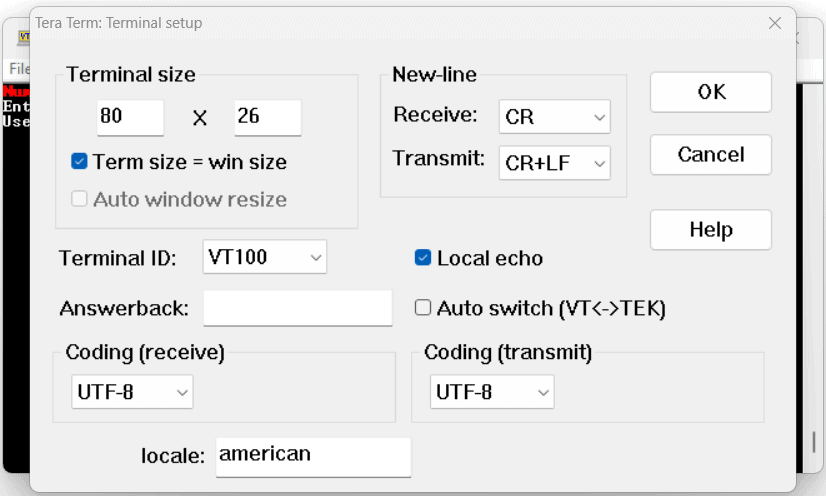Close the Terminal setup dialog

(x=774, y=23)
